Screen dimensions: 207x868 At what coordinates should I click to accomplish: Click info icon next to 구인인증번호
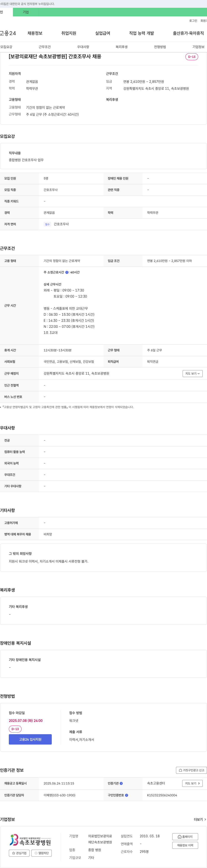coord(127,795)
